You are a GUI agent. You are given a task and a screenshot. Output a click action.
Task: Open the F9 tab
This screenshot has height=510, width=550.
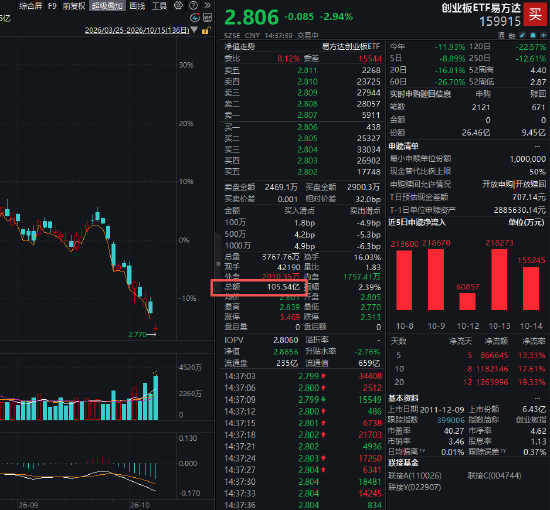point(52,6)
